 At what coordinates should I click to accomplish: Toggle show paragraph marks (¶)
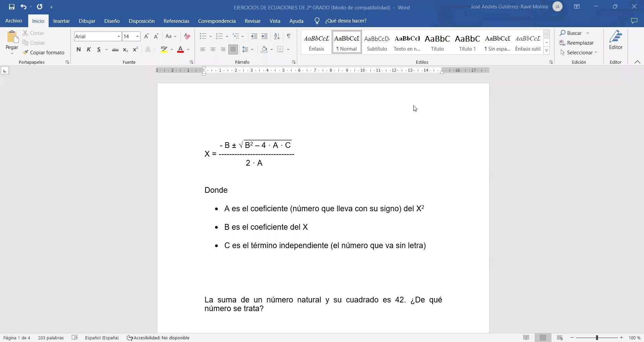tap(289, 36)
